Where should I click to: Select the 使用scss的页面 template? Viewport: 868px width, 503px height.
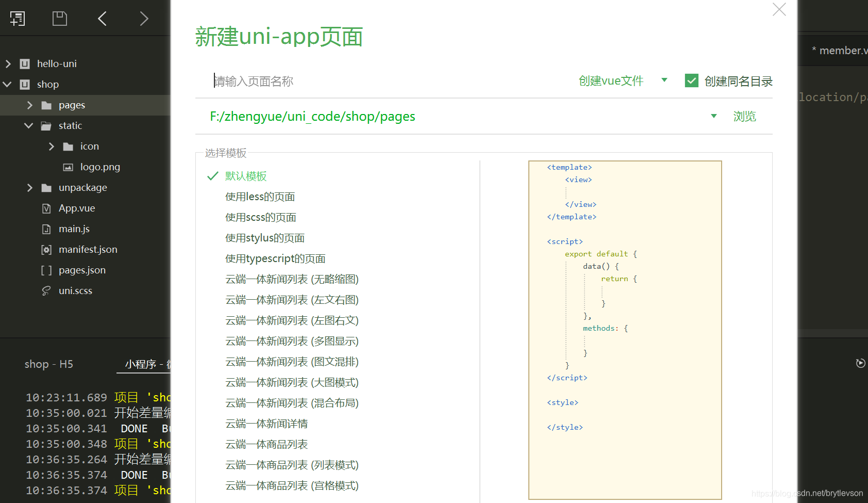point(260,218)
